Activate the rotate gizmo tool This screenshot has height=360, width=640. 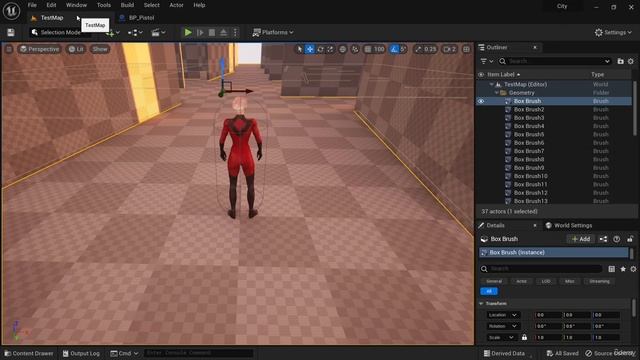[x=320, y=49]
